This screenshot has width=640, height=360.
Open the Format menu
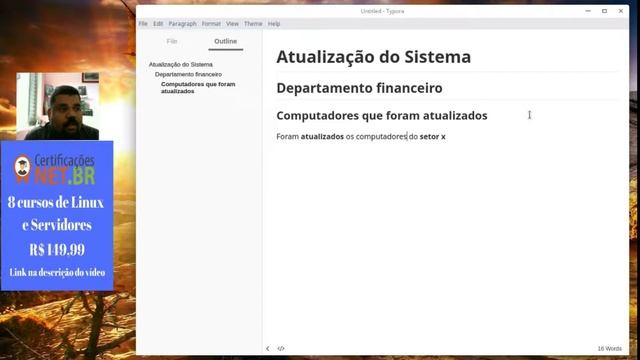(211, 24)
